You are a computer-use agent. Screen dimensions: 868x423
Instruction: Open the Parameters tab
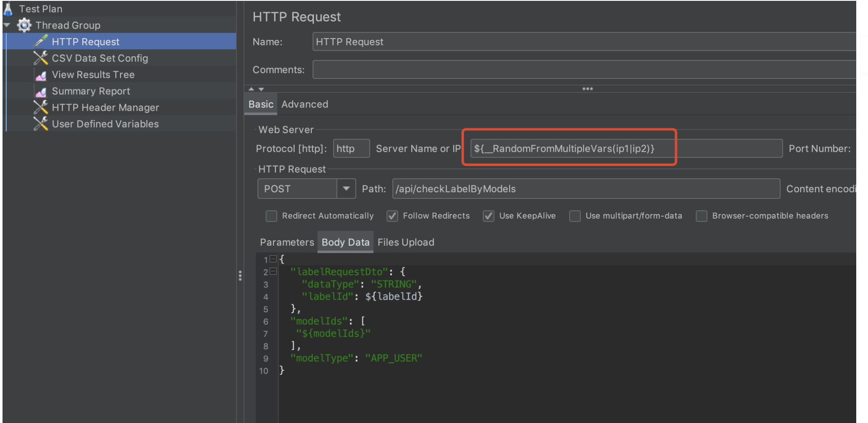pos(287,243)
